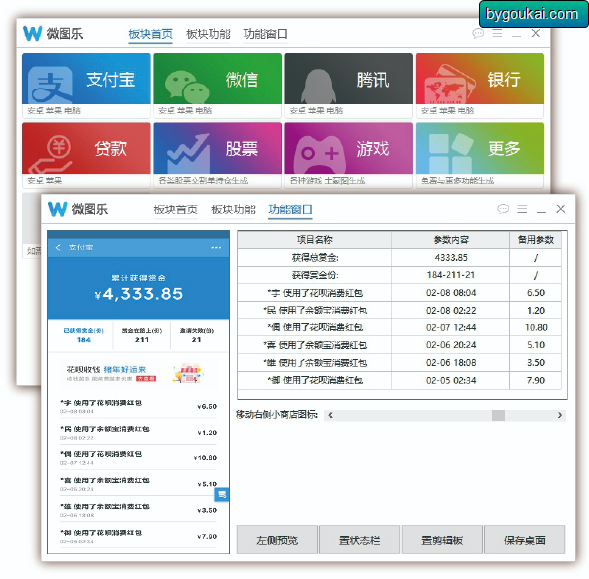Switch to 板块首页 tab in front window
This screenshot has width=589, height=579.
click(x=175, y=210)
